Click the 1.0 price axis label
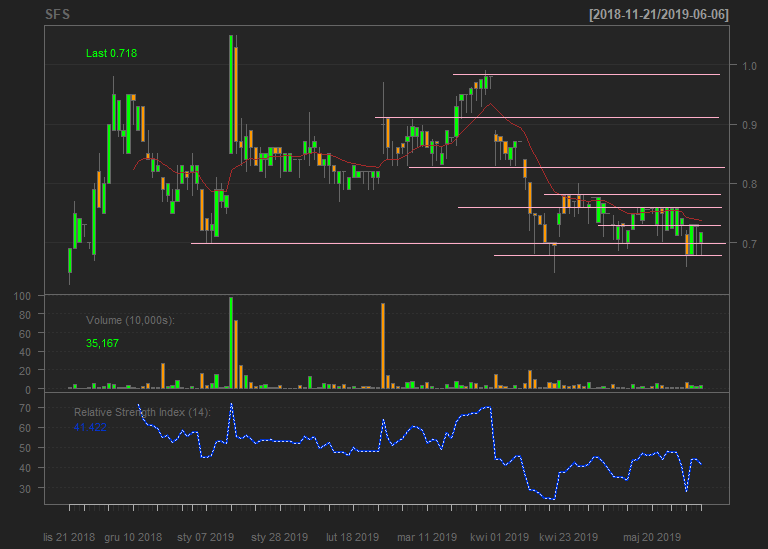 click(x=749, y=66)
